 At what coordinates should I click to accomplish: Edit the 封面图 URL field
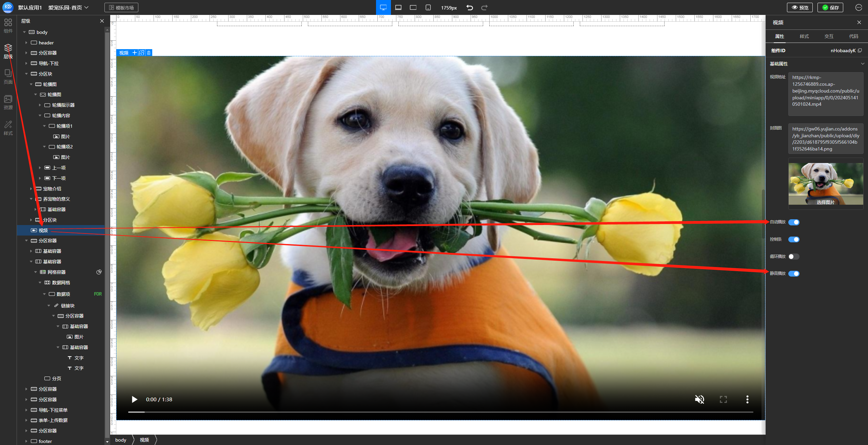pos(826,139)
